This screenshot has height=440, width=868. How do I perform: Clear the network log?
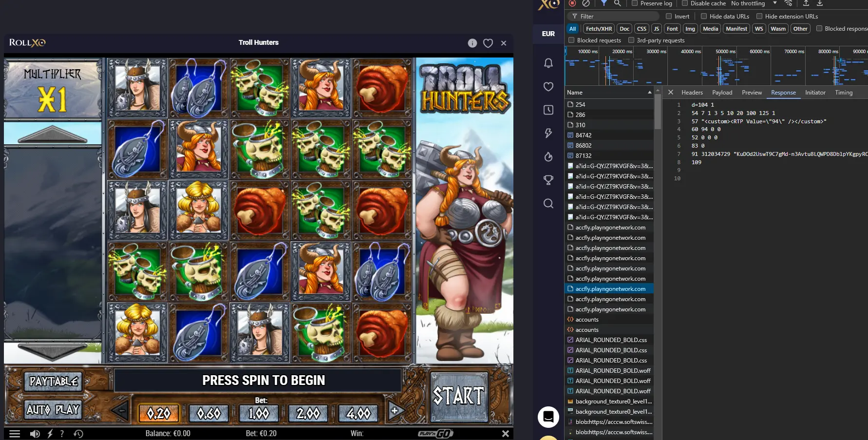(x=586, y=3)
